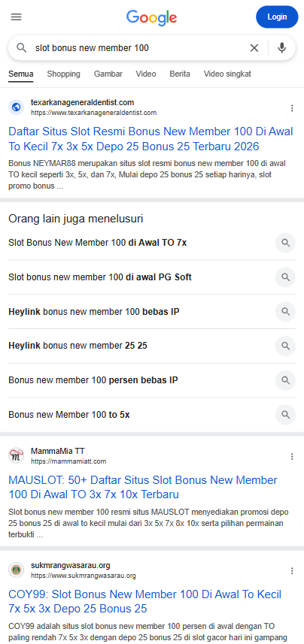
Task: Open MAUSLOT 50+ Daftar Situs Slot link
Action: (143, 487)
